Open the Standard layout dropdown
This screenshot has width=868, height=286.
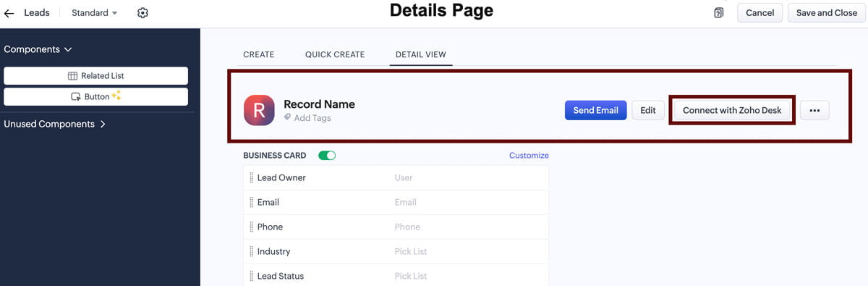(94, 13)
